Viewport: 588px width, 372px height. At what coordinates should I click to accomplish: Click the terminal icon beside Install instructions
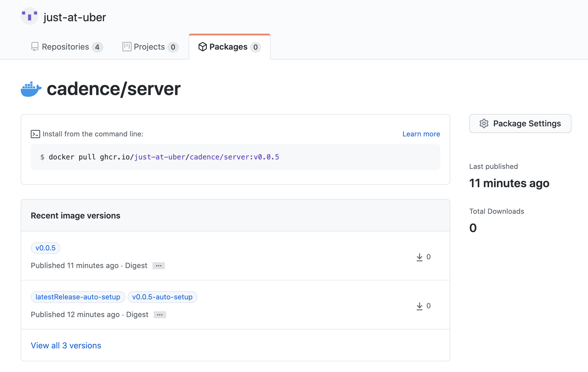35,134
